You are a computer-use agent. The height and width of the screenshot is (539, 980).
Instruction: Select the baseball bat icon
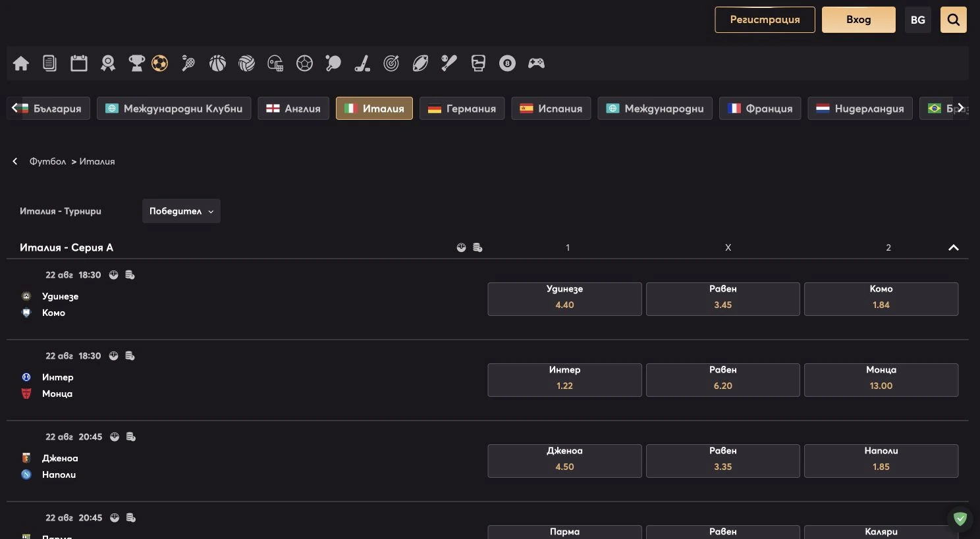(x=449, y=63)
